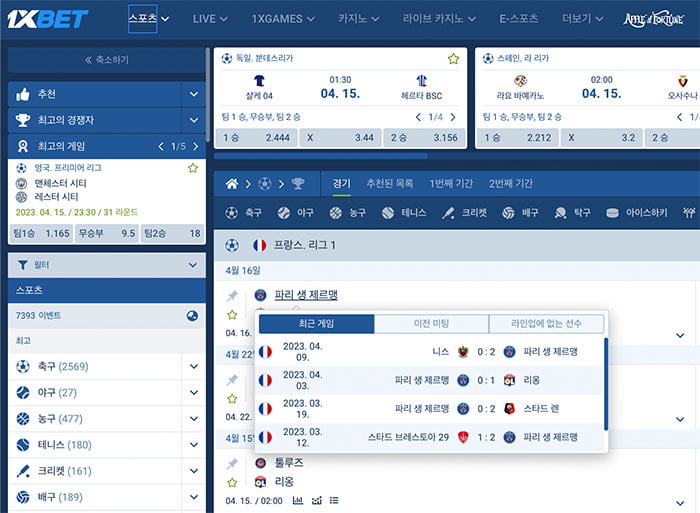Screen dimensions: 700x513
Task: Switch to 라인업에 없는 선수 tab
Action: [546, 324]
